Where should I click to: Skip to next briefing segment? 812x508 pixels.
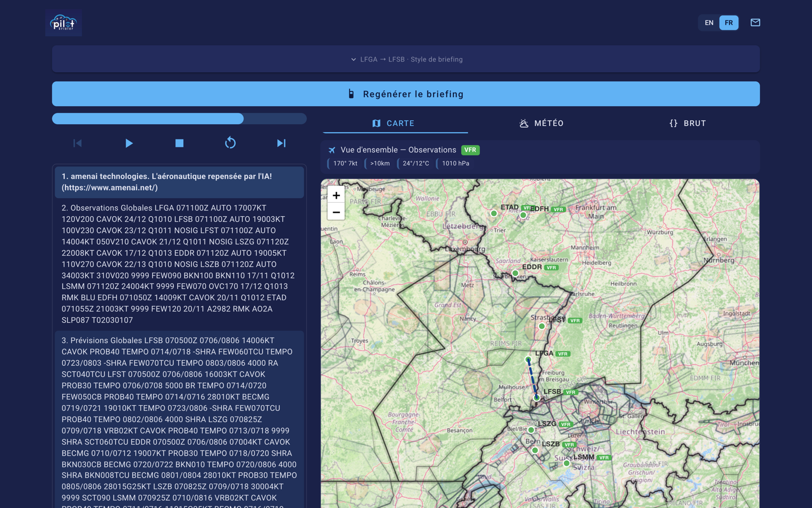pyautogui.click(x=281, y=143)
